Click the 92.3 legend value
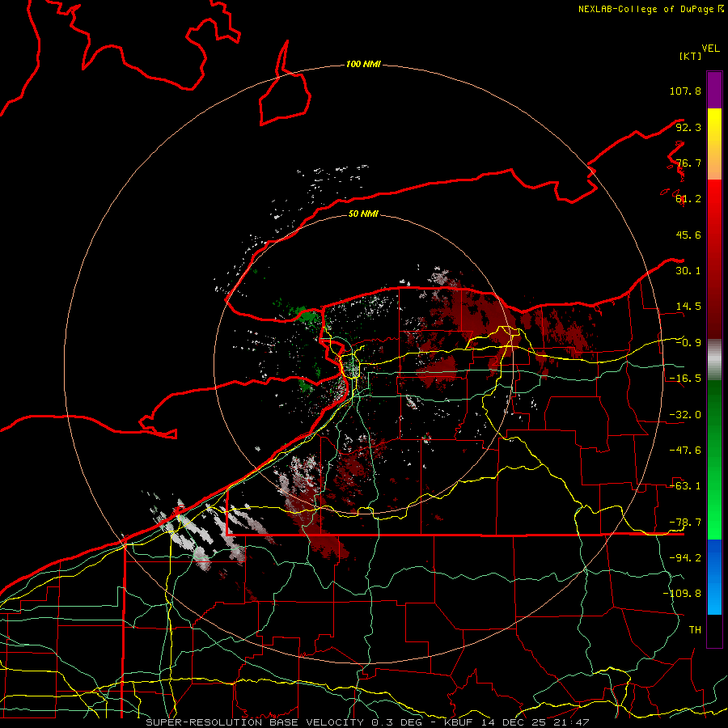 click(x=688, y=127)
